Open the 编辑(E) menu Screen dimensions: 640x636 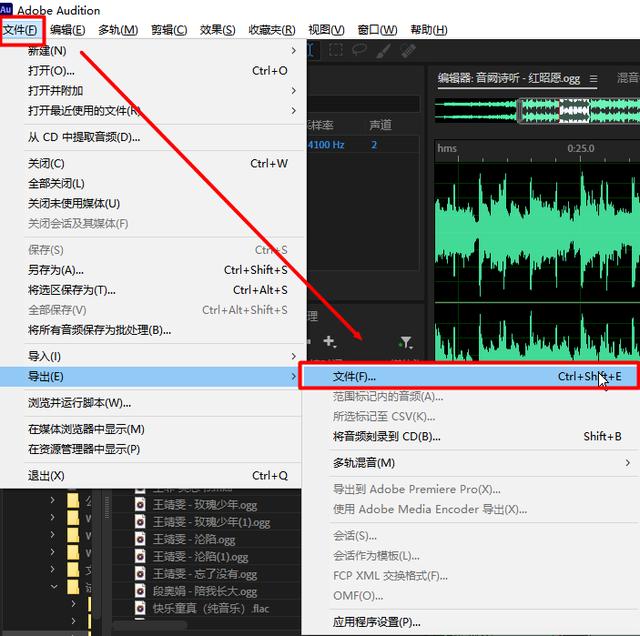[x=68, y=30]
